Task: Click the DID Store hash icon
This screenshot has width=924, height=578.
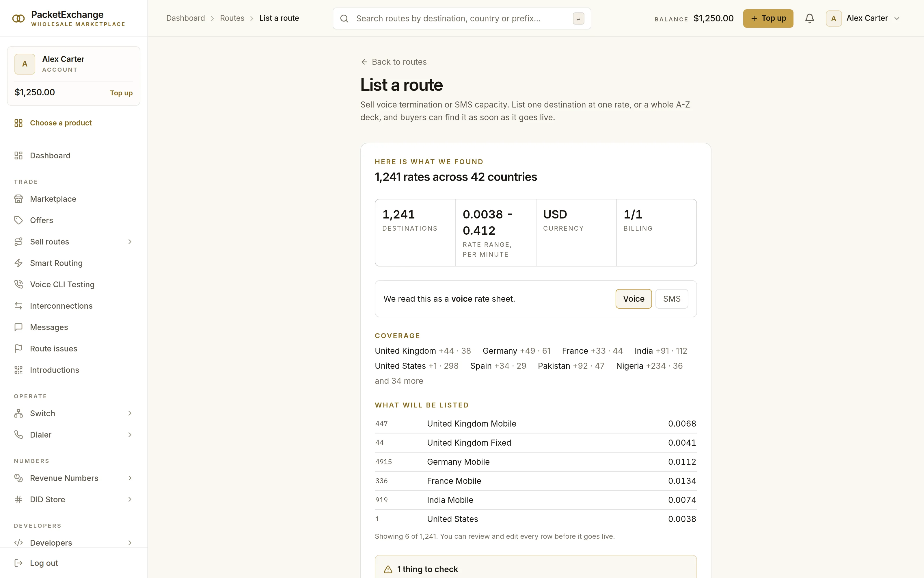Action: pyautogui.click(x=18, y=499)
